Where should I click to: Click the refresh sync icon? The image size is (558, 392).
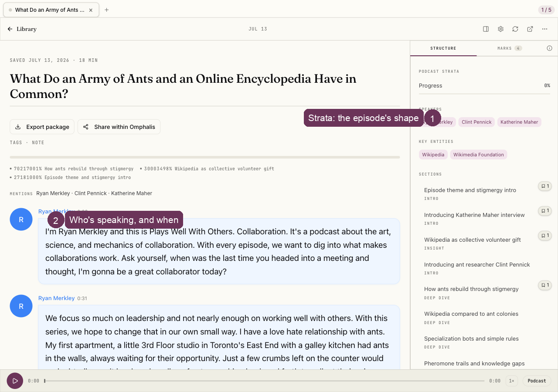pyautogui.click(x=515, y=29)
